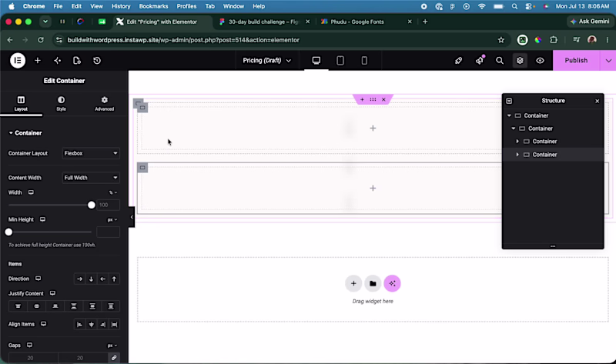Collapse the Container section heading
This screenshot has width=616, height=364.
click(25, 132)
